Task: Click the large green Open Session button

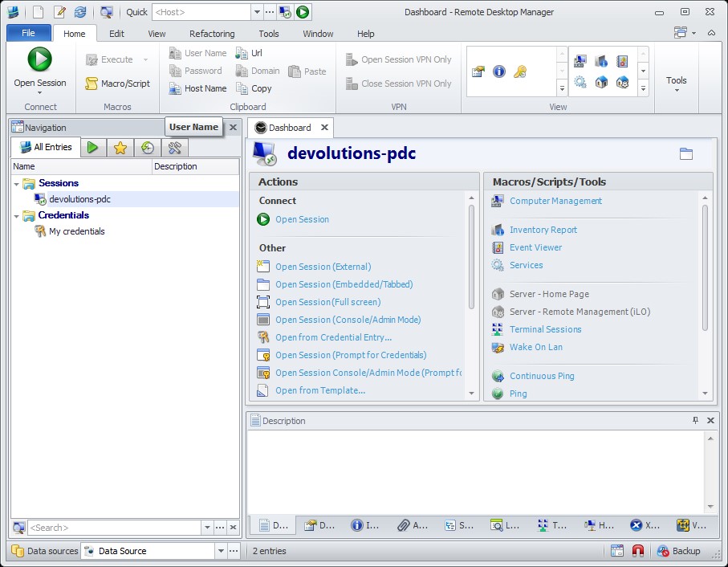Action: coord(39,60)
